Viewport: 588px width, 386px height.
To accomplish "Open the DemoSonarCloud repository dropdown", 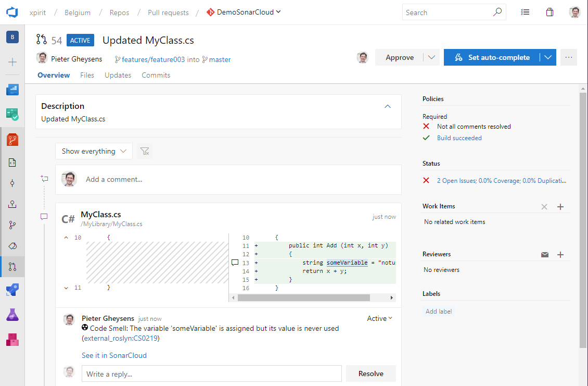I will [244, 12].
